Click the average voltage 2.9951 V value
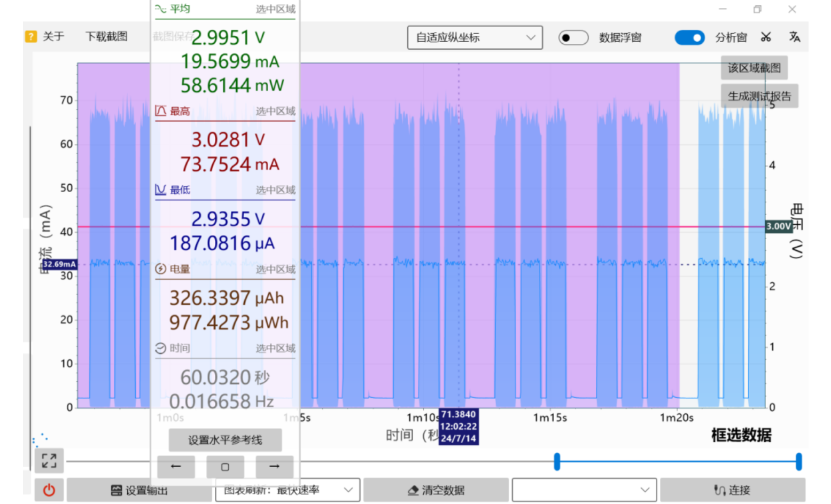 pyautogui.click(x=228, y=37)
